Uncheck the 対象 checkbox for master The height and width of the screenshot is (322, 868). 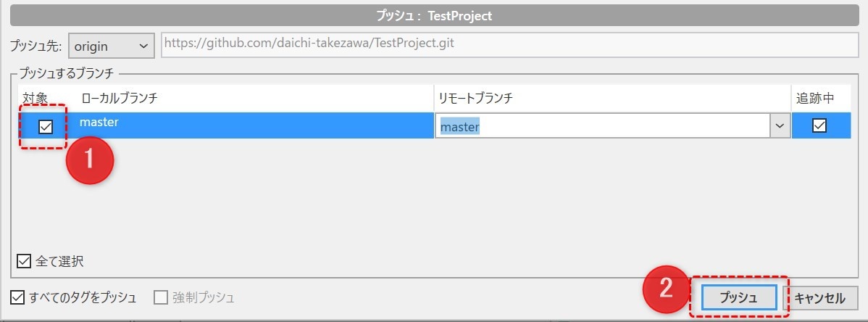(46, 128)
